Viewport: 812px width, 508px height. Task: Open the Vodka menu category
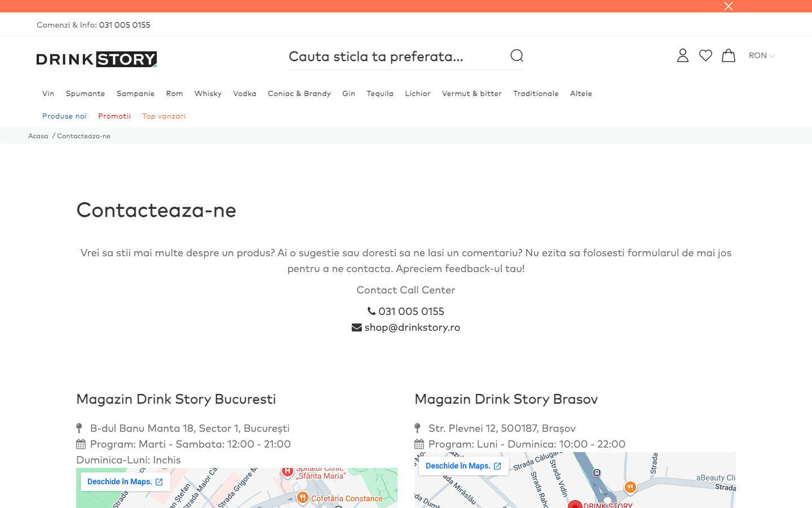tap(245, 94)
